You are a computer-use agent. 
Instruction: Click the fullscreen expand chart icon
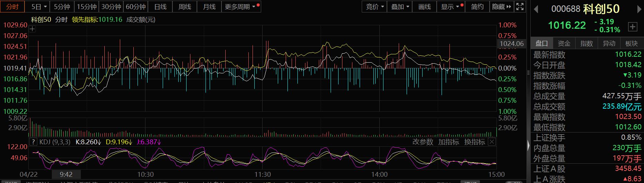[x=520, y=7]
